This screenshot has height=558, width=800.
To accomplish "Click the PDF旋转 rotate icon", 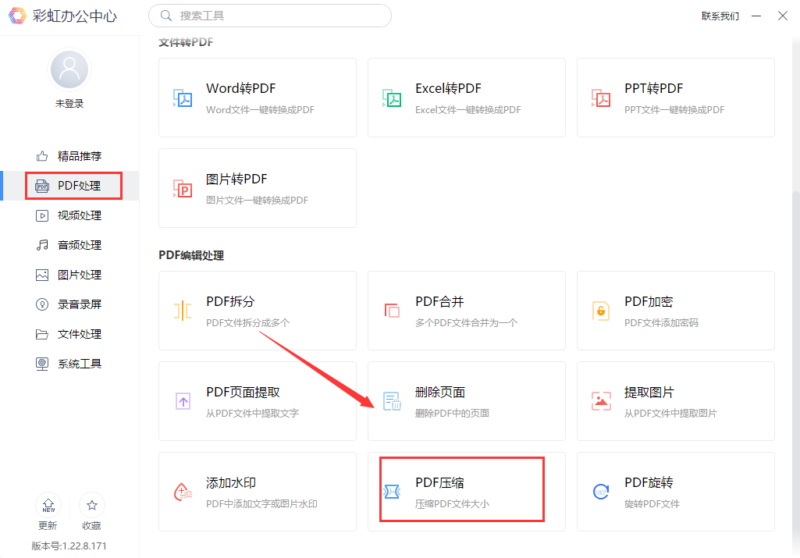I will click(601, 492).
